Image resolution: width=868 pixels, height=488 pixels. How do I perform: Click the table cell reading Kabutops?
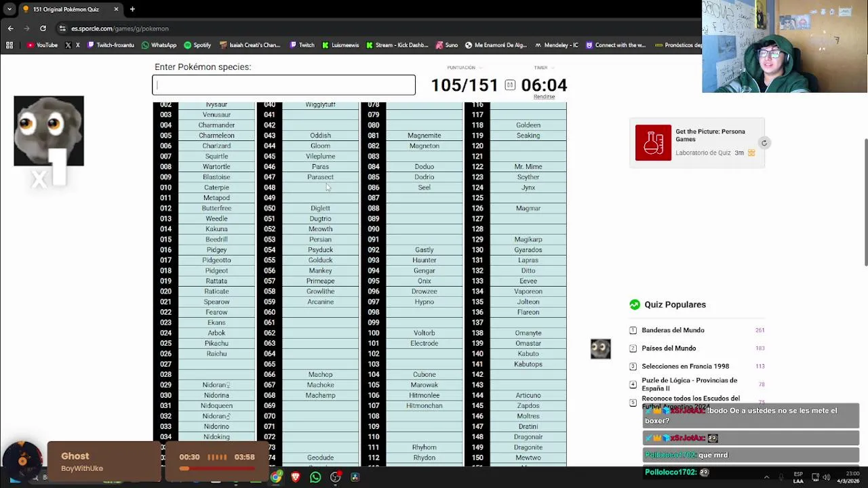528,364
